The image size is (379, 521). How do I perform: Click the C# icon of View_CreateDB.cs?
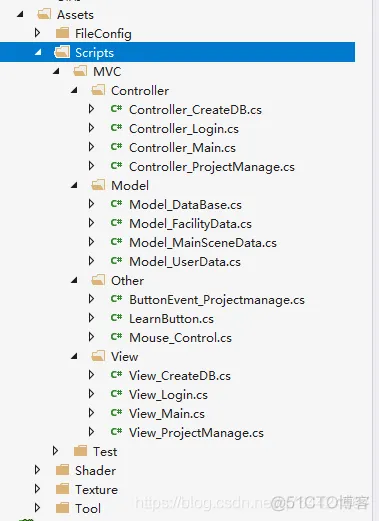click(x=116, y=375)
